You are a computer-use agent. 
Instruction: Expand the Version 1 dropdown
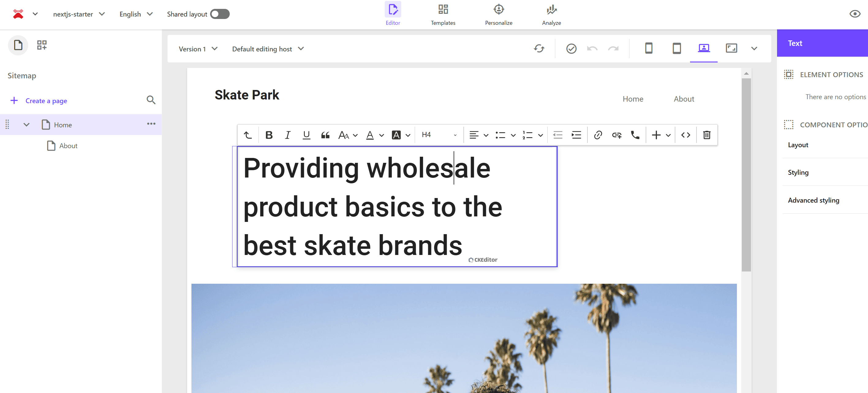[198, 49]
